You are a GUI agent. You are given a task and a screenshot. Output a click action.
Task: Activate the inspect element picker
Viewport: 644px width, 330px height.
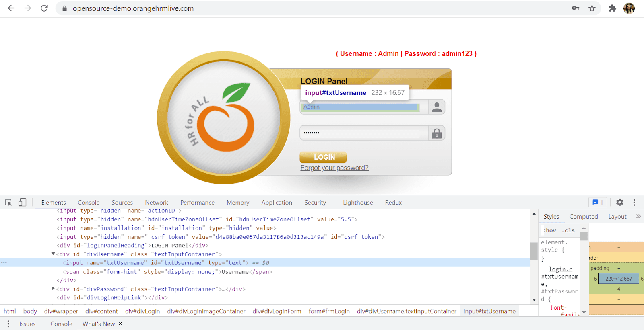[8, 203]
